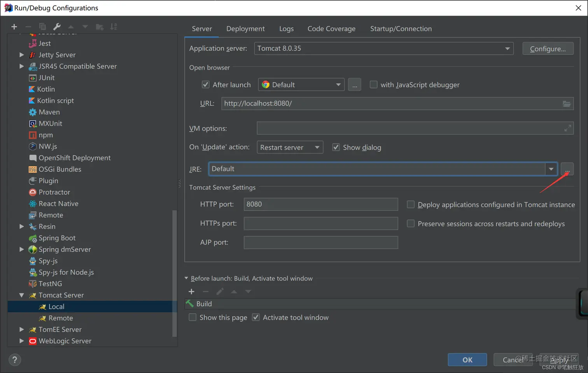Edit the before-launch task with pencil icon
Image resolution: width=588 pixels, height=373 pixels.
coord(220,291)
